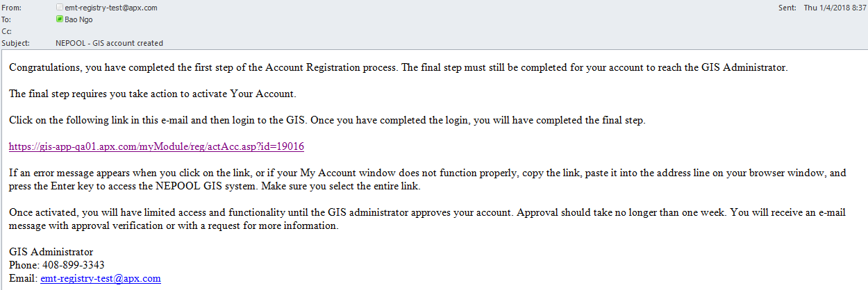Click the paragraph starting 'Click on the following link'
The image size is (868, 290).
point(326,120)
